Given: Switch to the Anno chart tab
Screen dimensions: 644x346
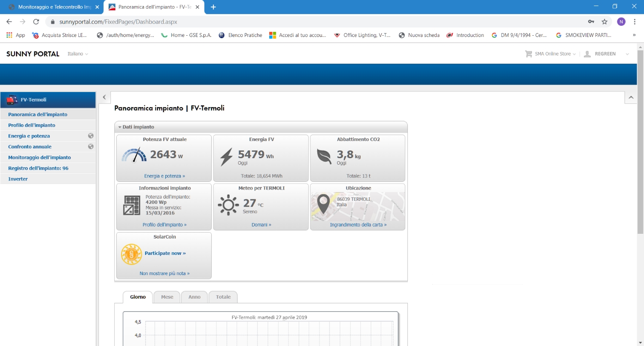Looking at the screenshot, I should pos(194,297).
